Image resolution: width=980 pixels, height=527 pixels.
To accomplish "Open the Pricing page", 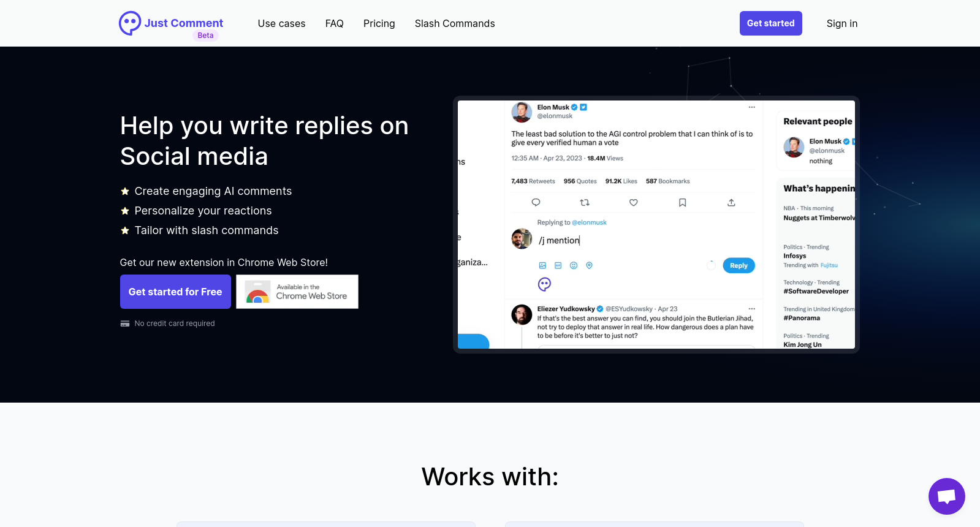I will 379,23.
